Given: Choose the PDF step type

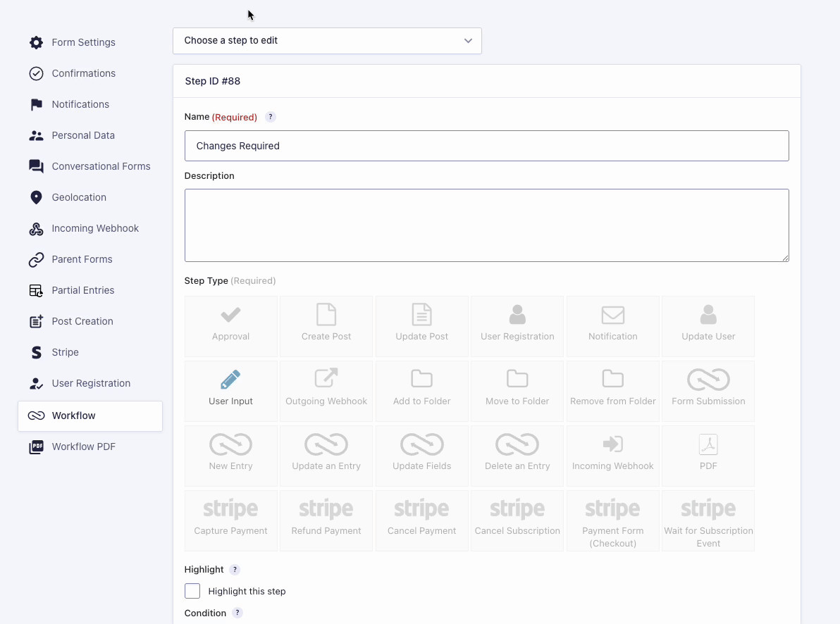Looking at the screenshot, I should point(708,456).
